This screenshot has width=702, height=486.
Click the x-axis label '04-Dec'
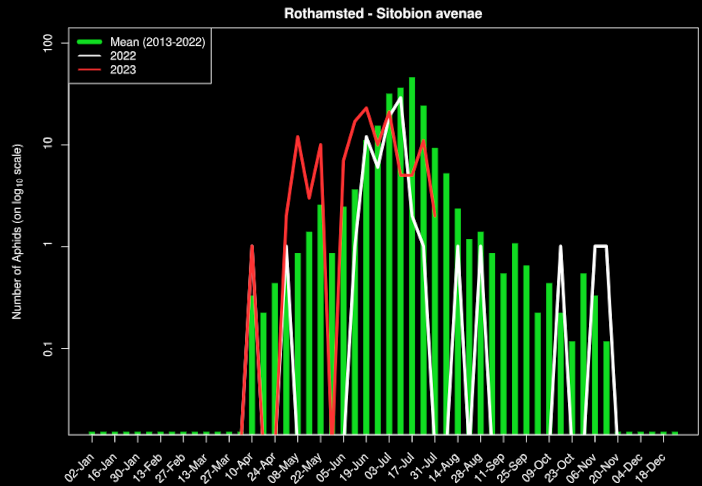[x=628, y=467]
